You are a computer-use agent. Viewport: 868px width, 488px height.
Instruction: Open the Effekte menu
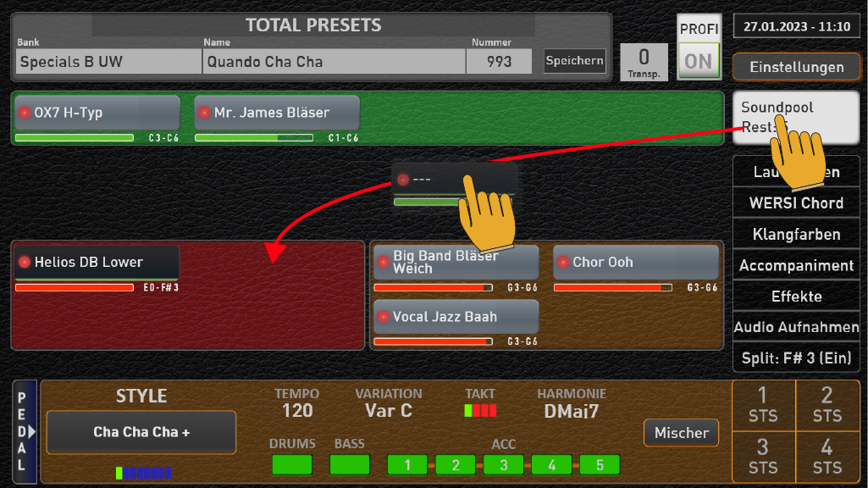(x=796, y=297)
